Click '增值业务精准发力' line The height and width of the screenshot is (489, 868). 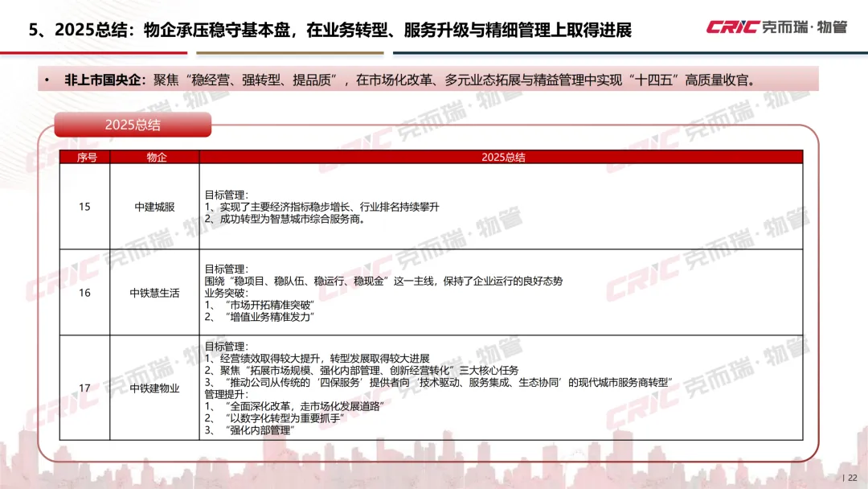(260, 318)
